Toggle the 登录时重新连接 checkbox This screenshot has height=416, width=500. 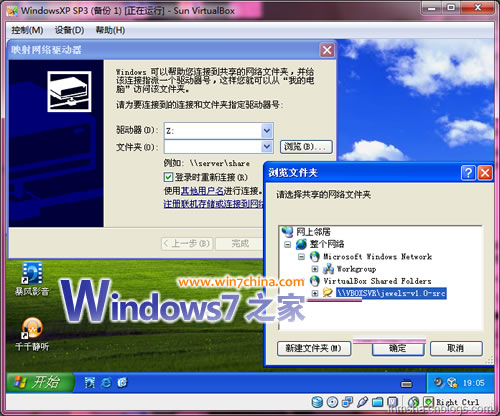pyautogui.click(x=168, y=177)
